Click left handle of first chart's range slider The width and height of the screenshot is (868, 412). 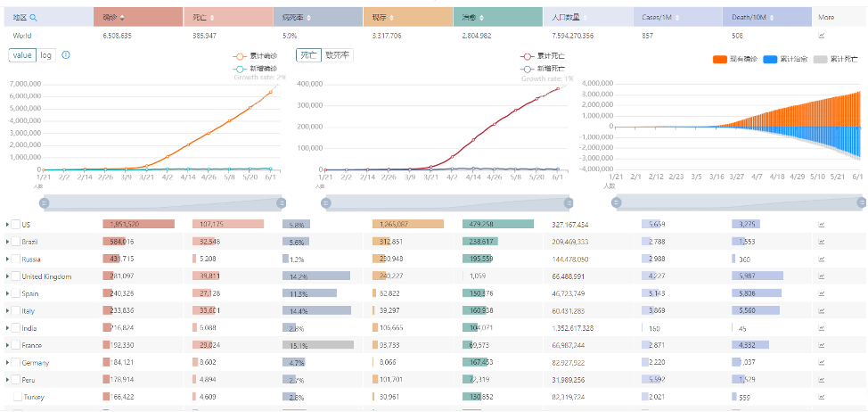pos(44,202)
